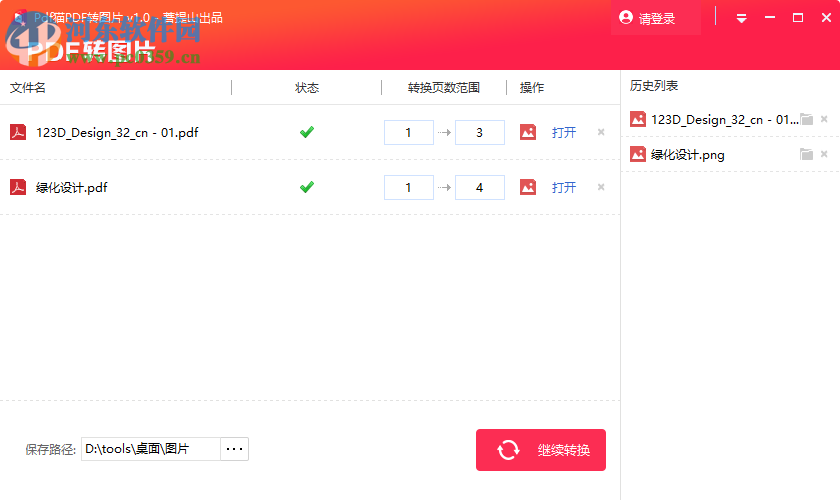Click the 历史列表 panel heading

tap(654, 86)
